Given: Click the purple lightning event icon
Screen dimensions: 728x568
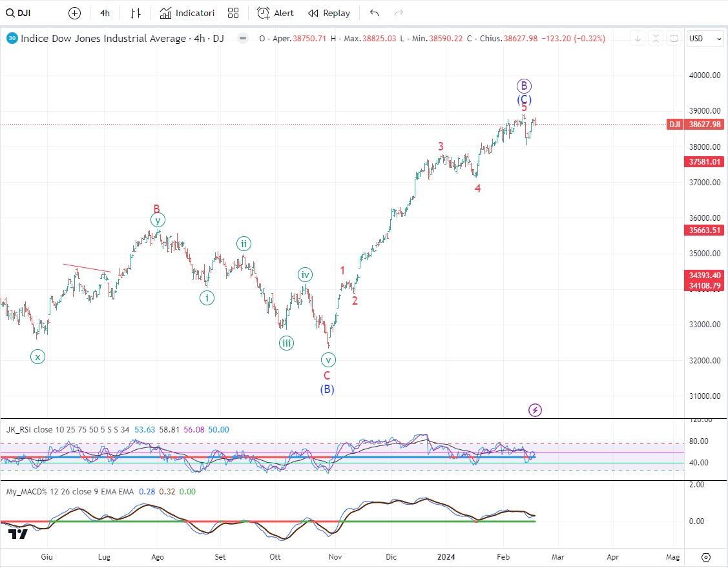Looking at the screenshot, I should click(535, 410).
